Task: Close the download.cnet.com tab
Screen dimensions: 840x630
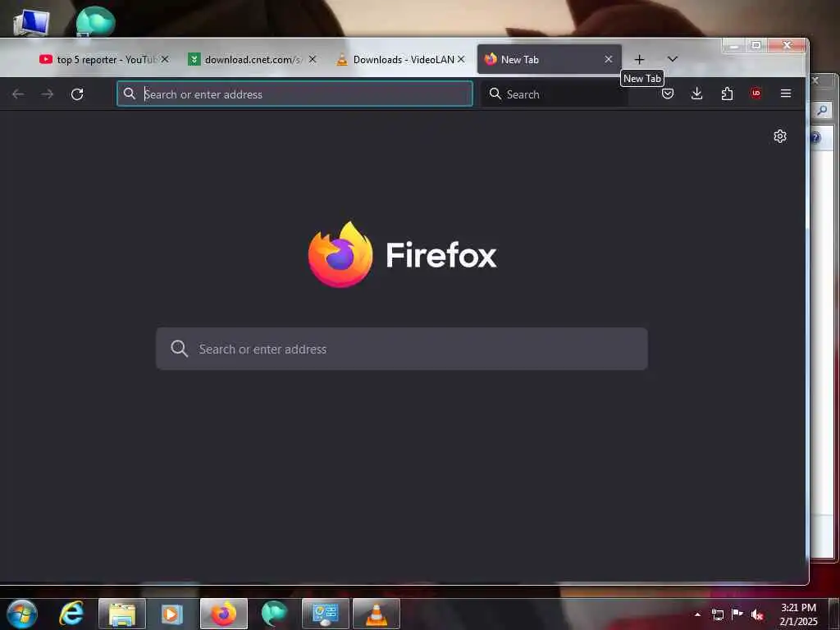Action: pyautogui.click(x=313, y=59)
